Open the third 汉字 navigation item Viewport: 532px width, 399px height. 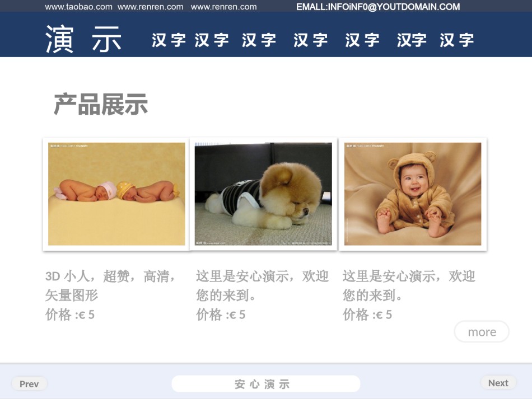pyautogui.click(x=259, y=40)
